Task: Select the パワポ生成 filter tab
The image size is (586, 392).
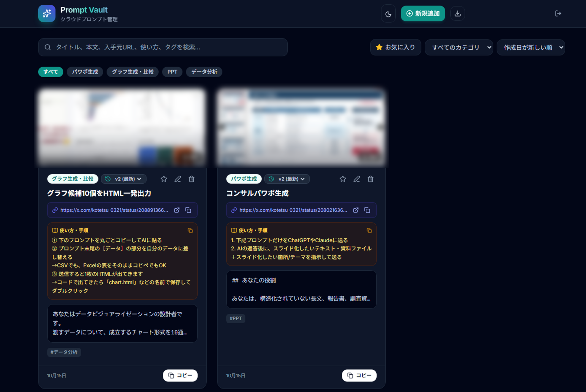Action: tap(85, 72)
